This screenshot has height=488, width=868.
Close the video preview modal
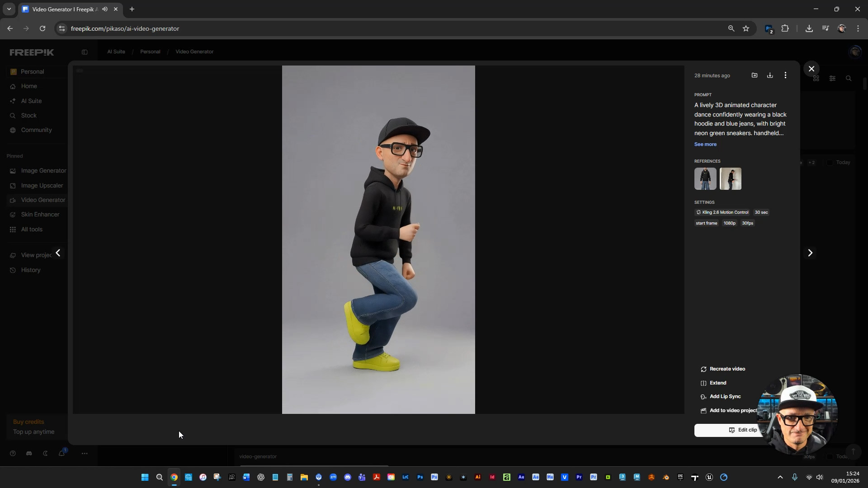pyautogui.click(x=811, y=69)
